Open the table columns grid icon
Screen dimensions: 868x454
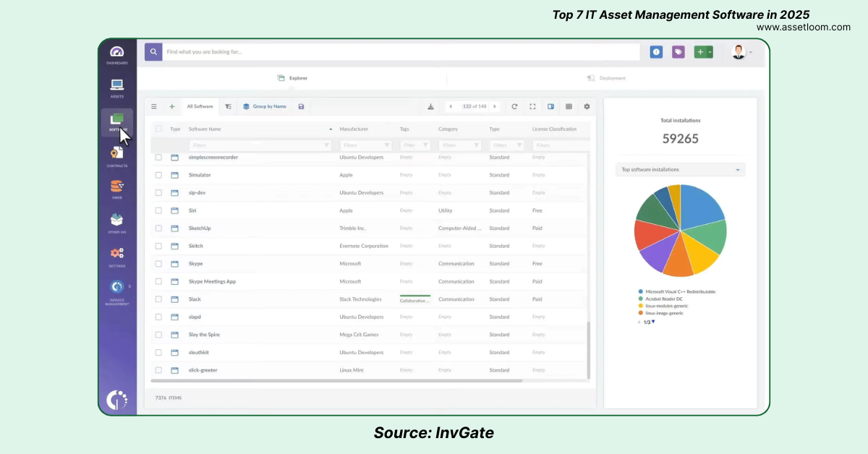(569, 106)
